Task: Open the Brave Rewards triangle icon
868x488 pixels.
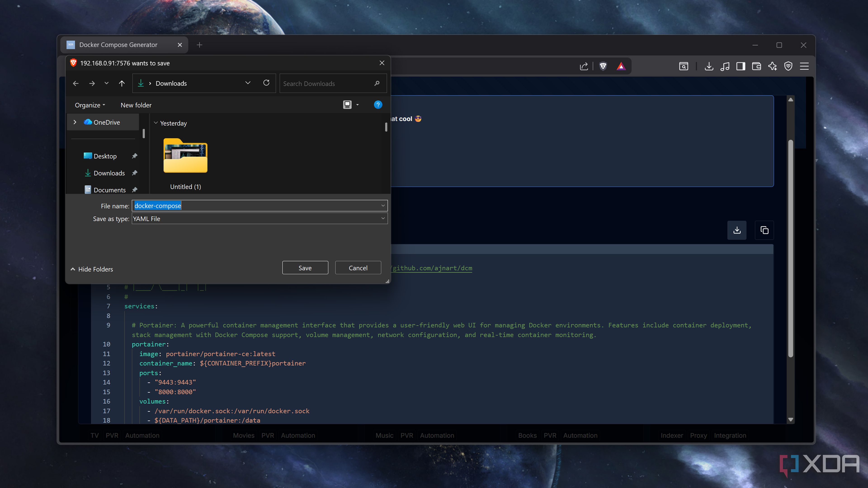Action: pyautogui.click(x=621, y=66)
